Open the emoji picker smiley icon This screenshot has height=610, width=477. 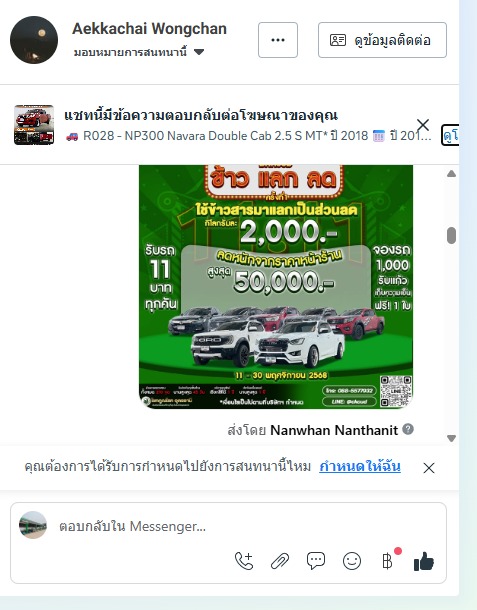(352, 561)
